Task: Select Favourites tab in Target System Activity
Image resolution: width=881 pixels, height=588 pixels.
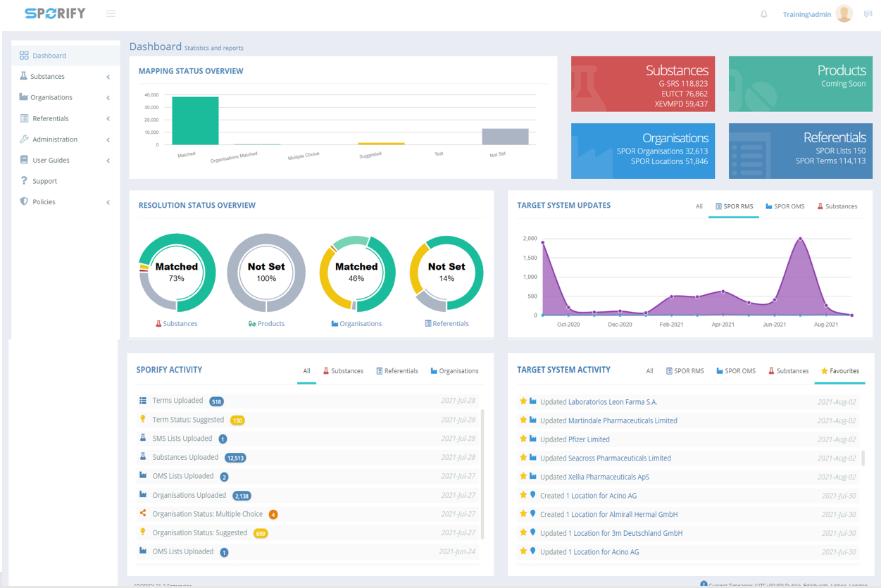Action: [x=839, y=371]
